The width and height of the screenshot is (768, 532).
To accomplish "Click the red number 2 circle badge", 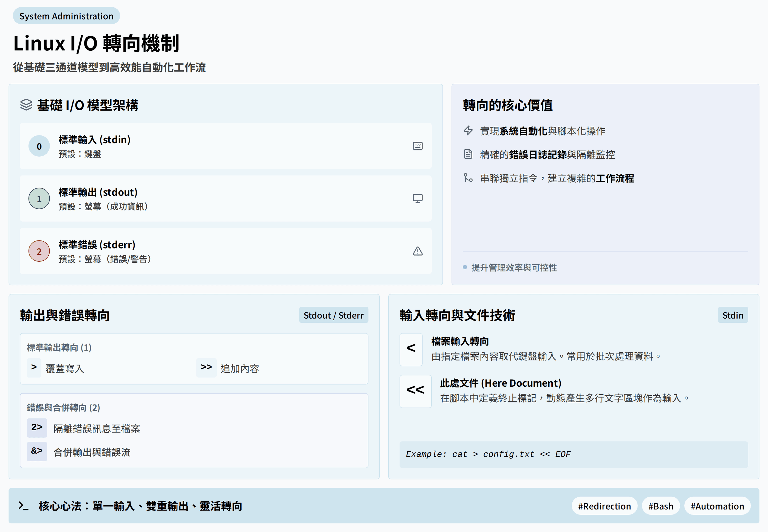I will (39, 251).
